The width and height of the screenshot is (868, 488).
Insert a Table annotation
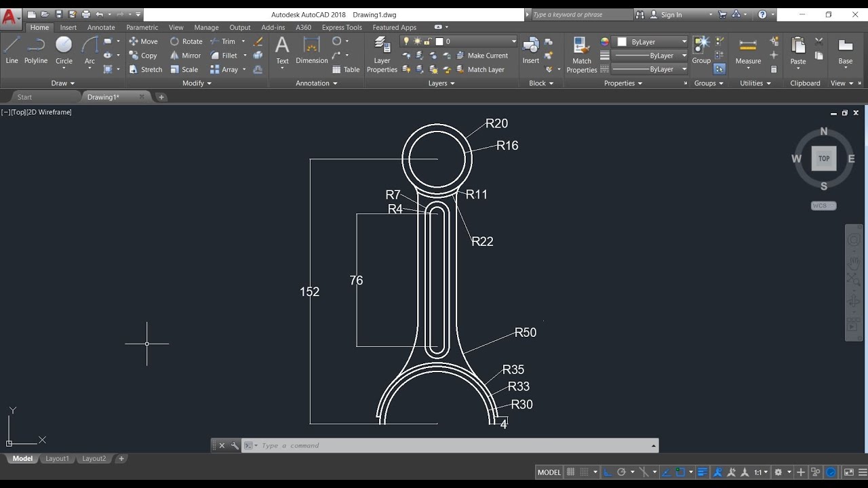346,69
